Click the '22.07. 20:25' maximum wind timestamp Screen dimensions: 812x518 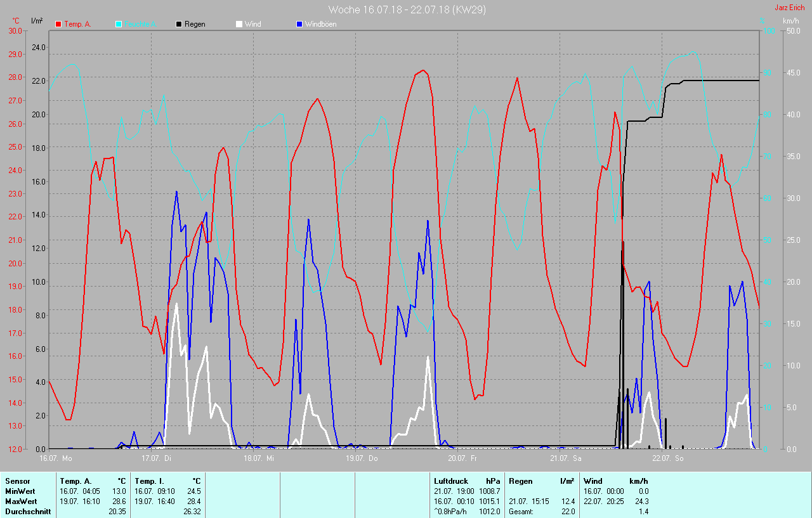pyautogui.click(x=603, y=502)
